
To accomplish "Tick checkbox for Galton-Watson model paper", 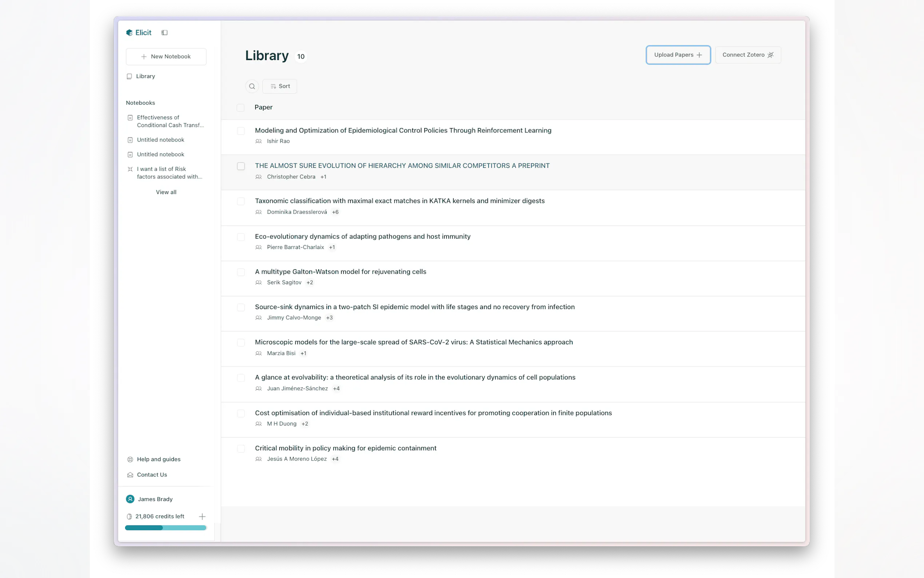I will [241, 272].
